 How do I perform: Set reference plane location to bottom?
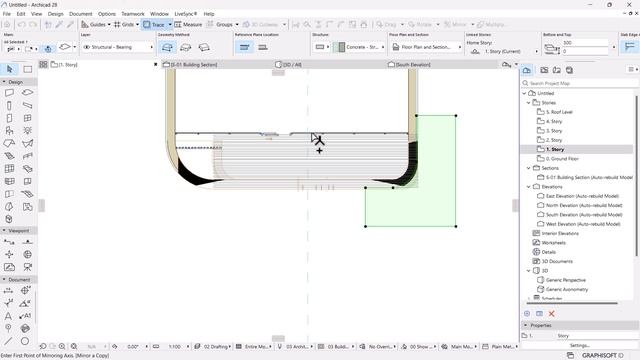(263, 47)
